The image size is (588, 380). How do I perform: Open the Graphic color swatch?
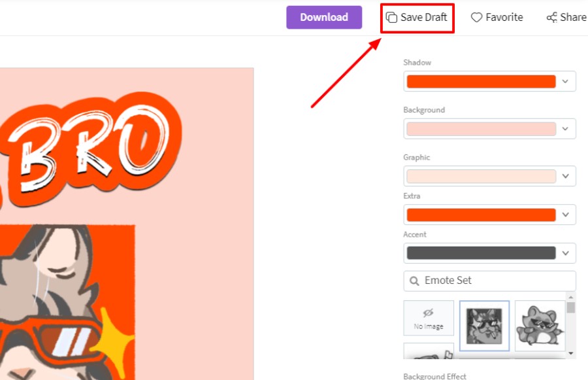[481, 176]
